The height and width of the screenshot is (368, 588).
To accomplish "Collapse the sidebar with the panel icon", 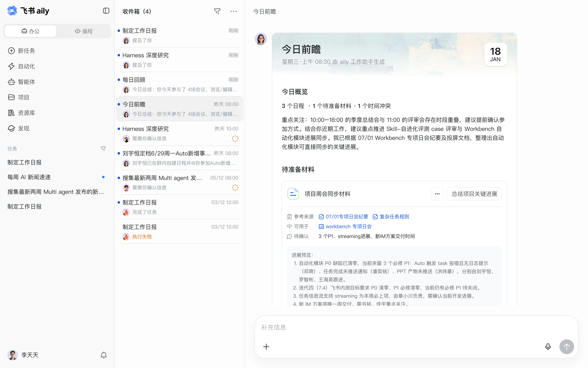I will (106, 11).
